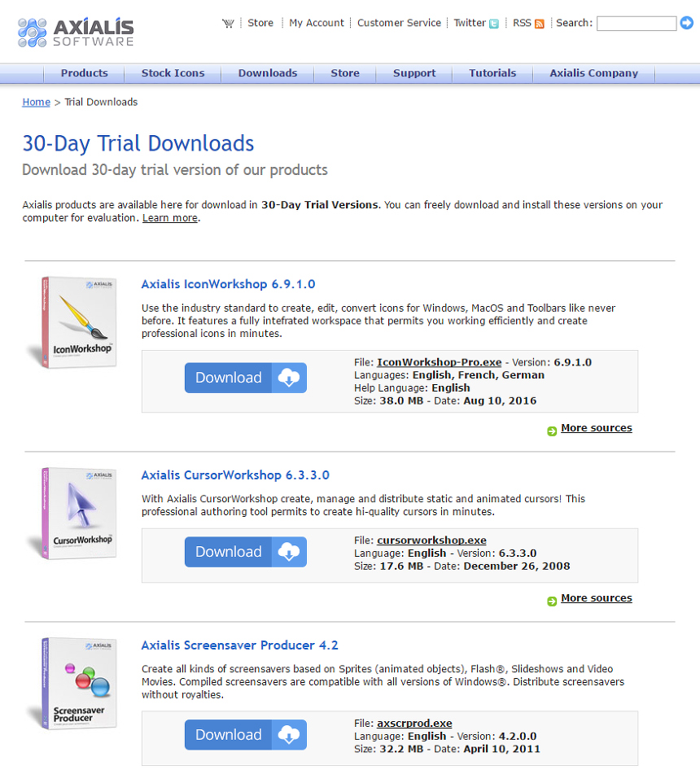The width and height of the screenshot is (700, 770).
Task: Click green arrow beside CursorWorkshop More sources
Action: point(552,600)
